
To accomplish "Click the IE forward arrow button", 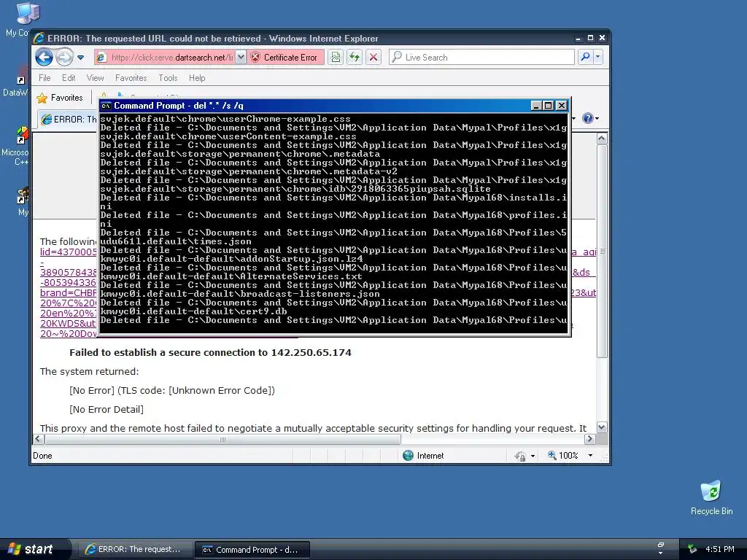I will [x=64, y=58].
